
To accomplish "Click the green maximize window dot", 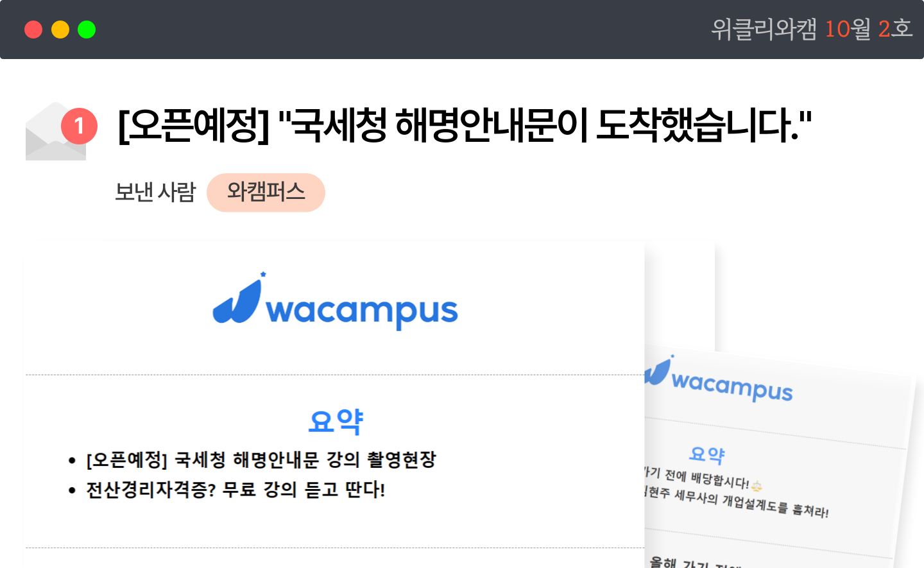I will pos(87,30).
